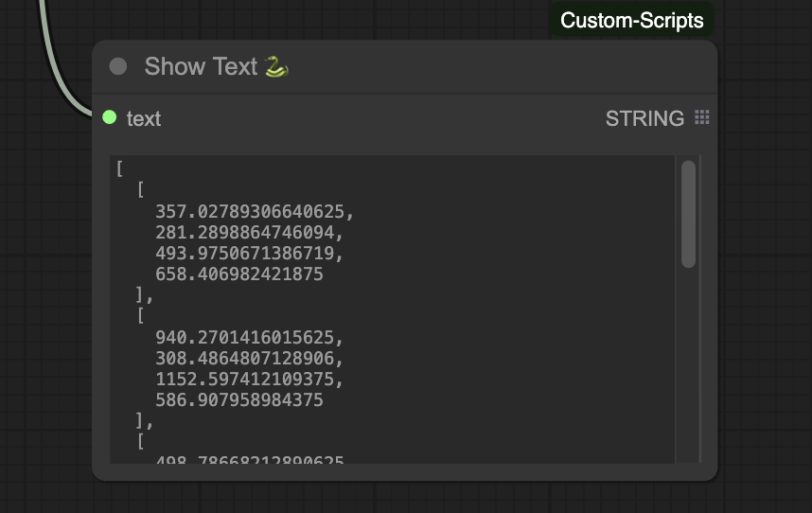Viewport: 812px width, 513px height.
Task: Click the value 658.406982421875 in text output
Action: click(239, 274)
